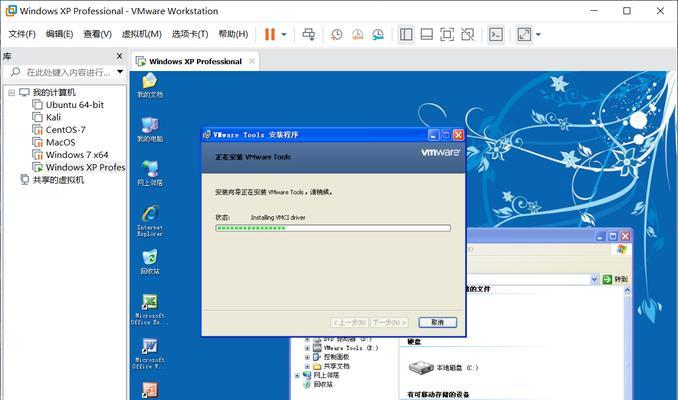Viewport: 678px width, 400px height.
Task: Click the Send Ctrl+Alt+Del toolbar icon
Action: [x=309, y=34]
